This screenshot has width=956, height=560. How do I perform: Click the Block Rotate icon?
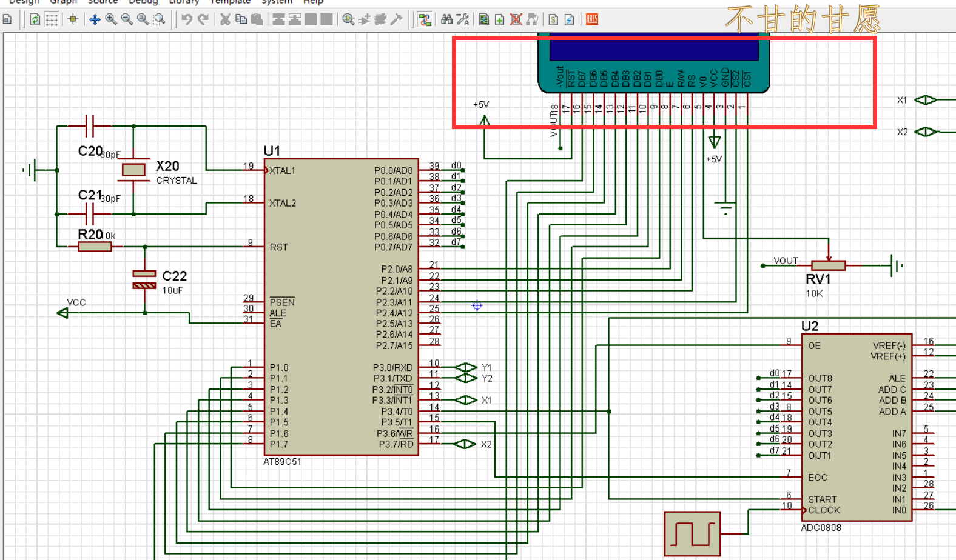311,19
